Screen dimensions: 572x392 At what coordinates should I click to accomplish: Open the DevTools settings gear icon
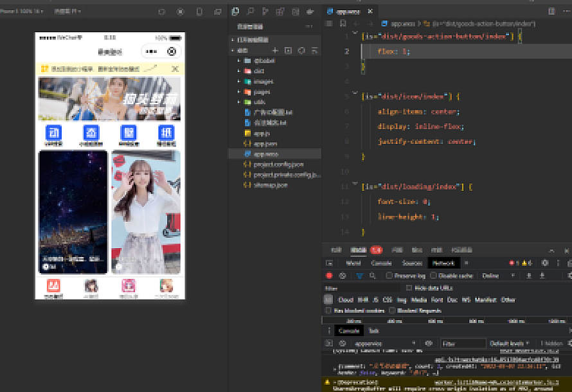tap(545, 263)
